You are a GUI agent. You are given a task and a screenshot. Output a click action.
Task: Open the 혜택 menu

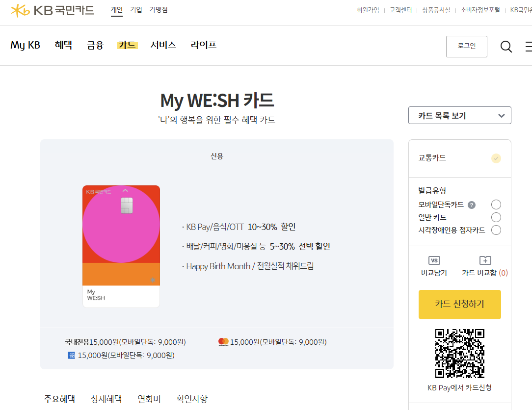tap(63, 45)
